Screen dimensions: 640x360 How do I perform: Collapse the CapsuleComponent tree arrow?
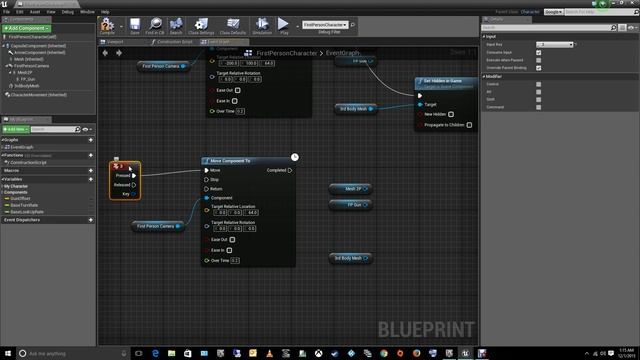click(4, 46)
